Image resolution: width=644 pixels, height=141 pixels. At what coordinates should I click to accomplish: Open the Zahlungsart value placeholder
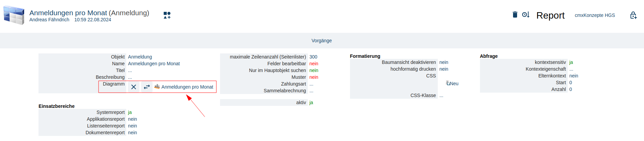pyautogui.click(x=311, y=84)
